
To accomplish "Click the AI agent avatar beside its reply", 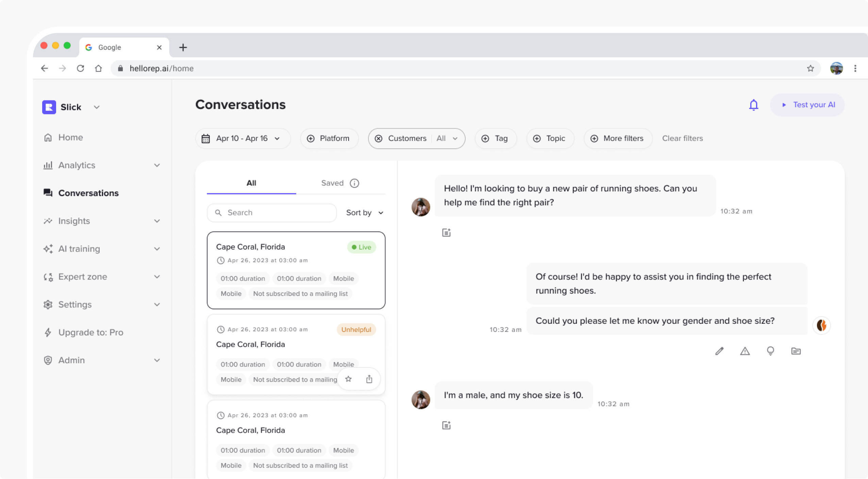I will [x=821, y=325].
